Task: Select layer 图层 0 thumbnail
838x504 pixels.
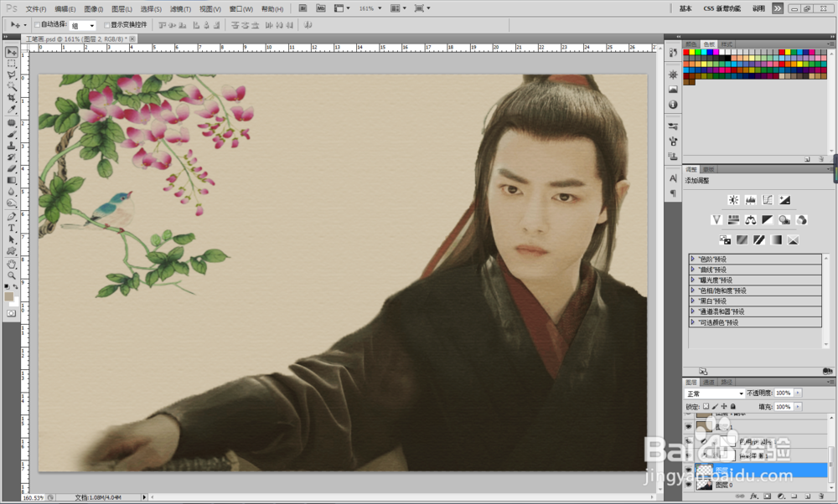Action: tap(704, 485)
